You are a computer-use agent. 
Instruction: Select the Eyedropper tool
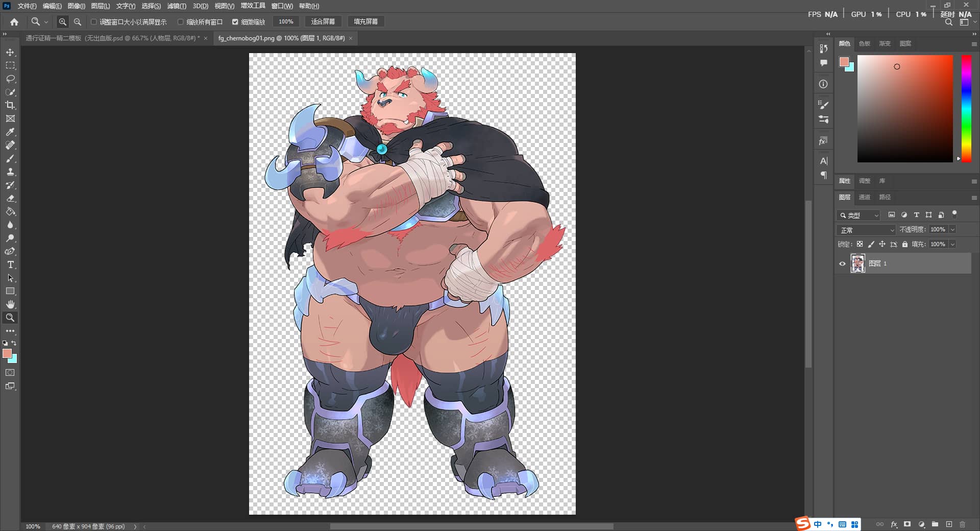tap(10, 132)
